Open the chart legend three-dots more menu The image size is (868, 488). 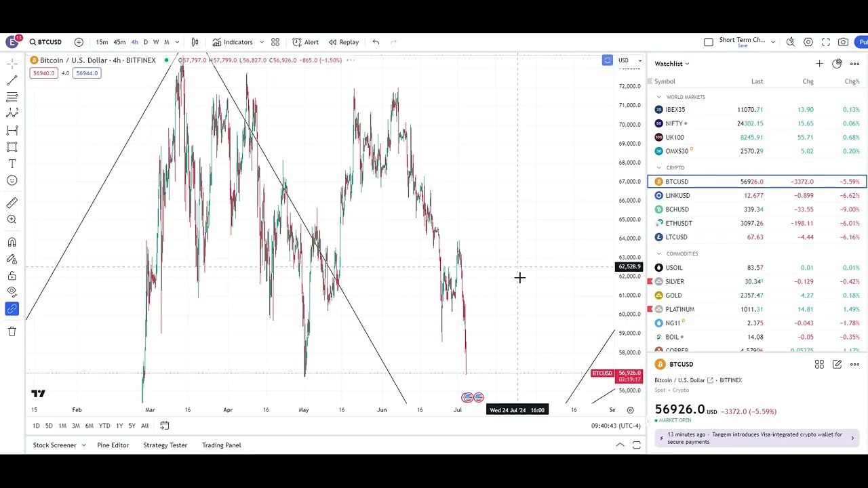351,60
